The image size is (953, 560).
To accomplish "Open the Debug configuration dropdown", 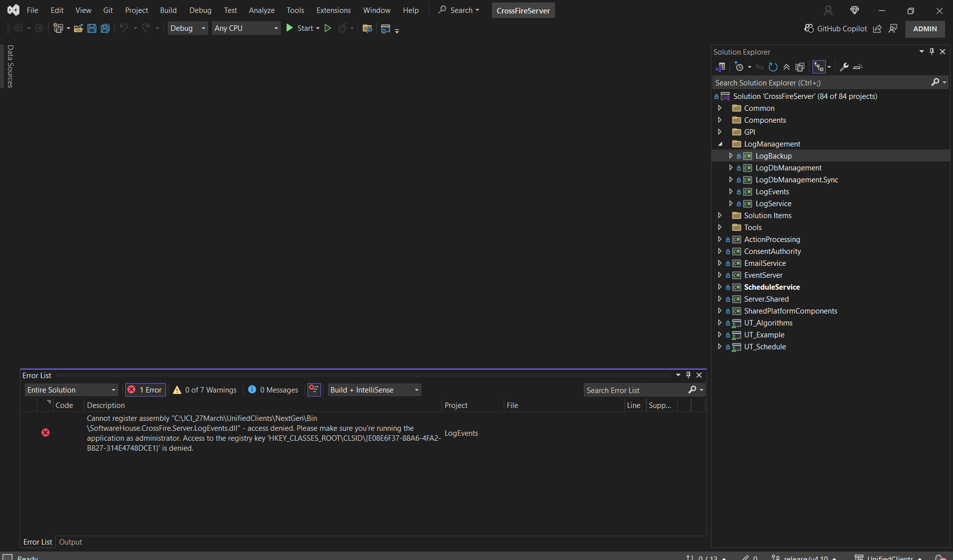I will pos(188,28).
